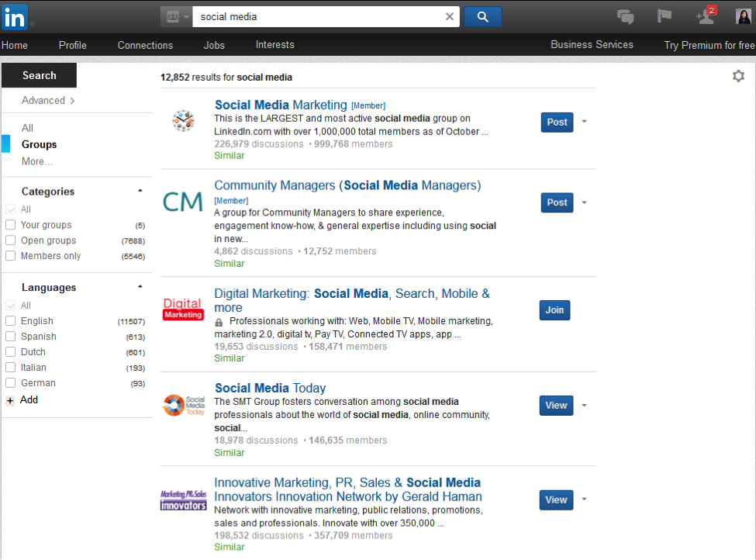Screen dimensions: 756x560
Task: Select the All search filter
Action: click(27, 128)
